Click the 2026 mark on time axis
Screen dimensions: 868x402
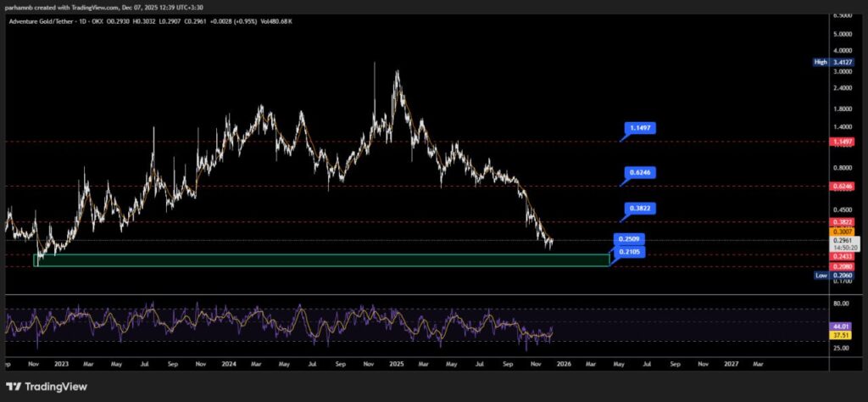[563, 363]
